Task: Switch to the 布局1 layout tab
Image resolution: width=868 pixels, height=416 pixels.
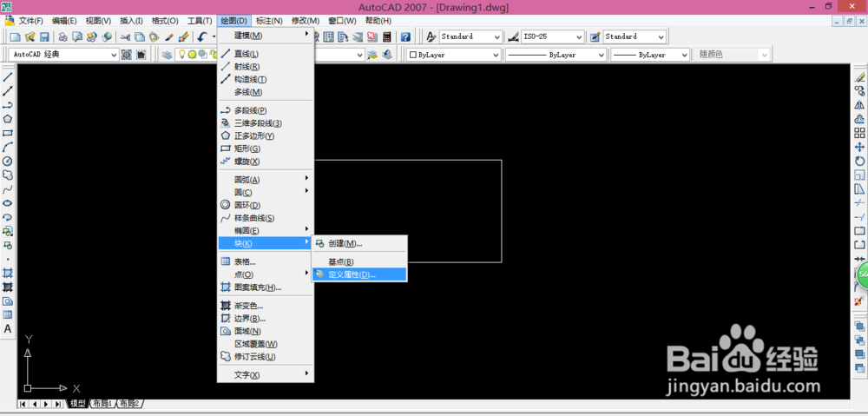Action: [x=102, y=403]
